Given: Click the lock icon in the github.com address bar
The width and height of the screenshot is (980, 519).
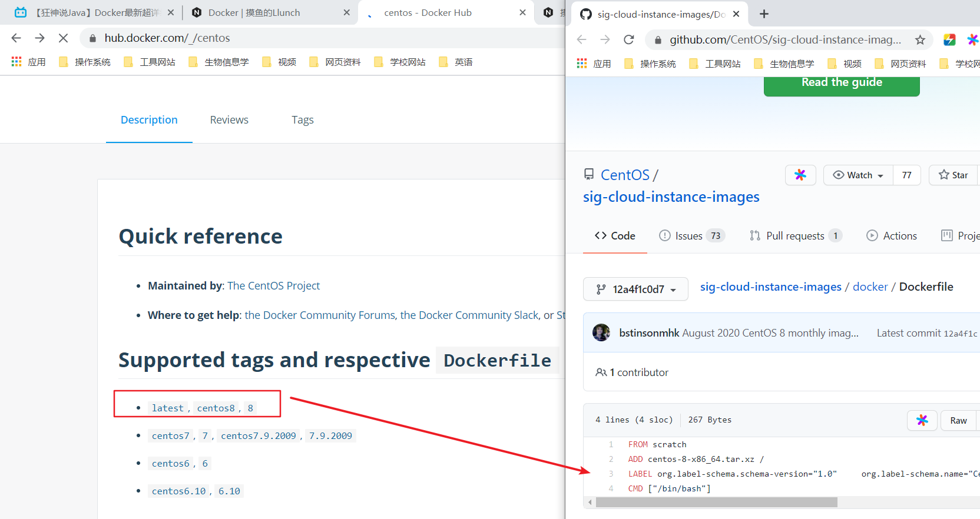Looking at the screenshot, I should [657, 40].
